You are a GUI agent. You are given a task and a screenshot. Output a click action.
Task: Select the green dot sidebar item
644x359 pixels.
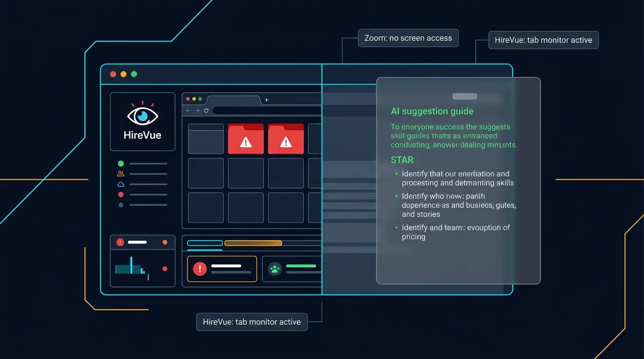click(121, 164)
